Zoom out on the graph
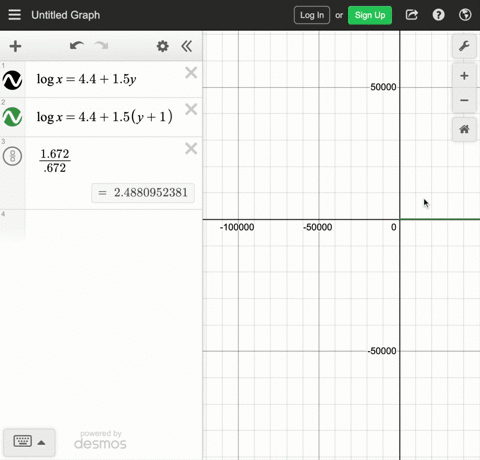 click(x=464, y=100)
